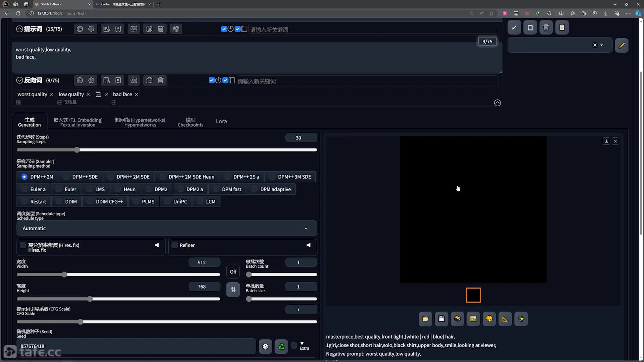Toggle the Extra seed checkbox
The image size is (644, 362).
(294, 346)
